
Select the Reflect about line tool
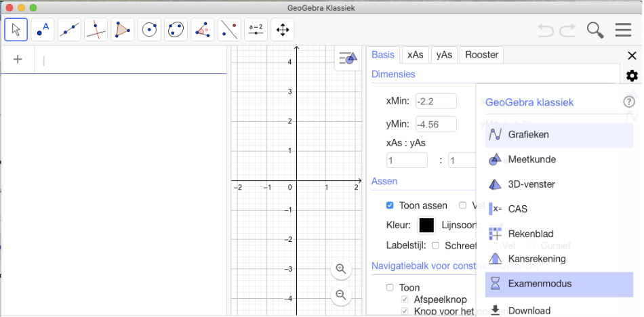(230, 30)
